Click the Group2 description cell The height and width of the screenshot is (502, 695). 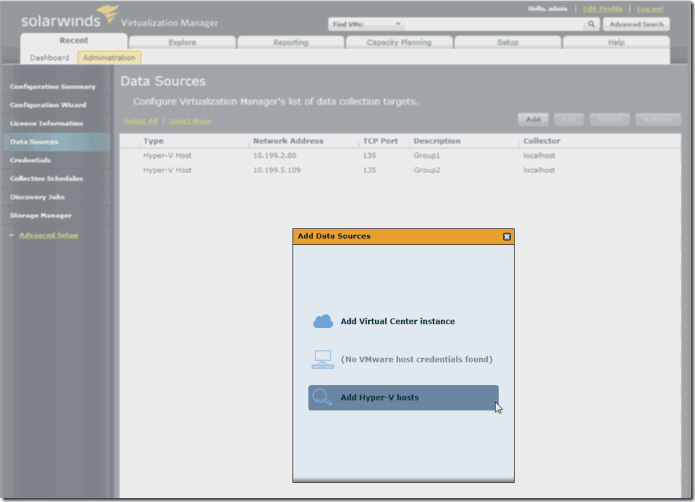(x=427, y=170)
